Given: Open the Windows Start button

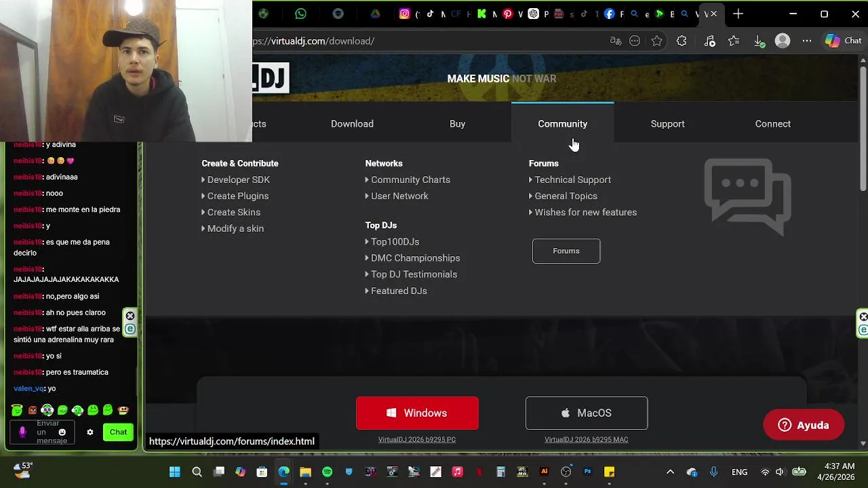Looking at the screenshot, I should (x=174, y=472).
